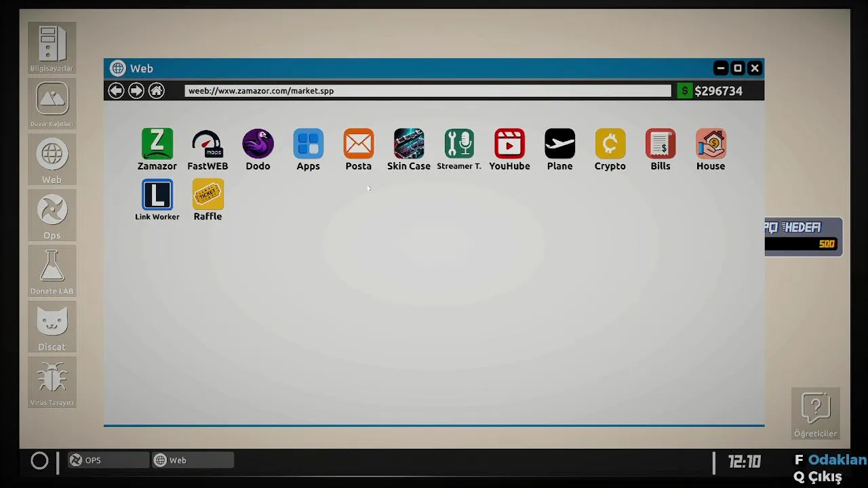Screen dimensions: 868x488
Task: Click the green dollar money icon
Action: point(685,91)
